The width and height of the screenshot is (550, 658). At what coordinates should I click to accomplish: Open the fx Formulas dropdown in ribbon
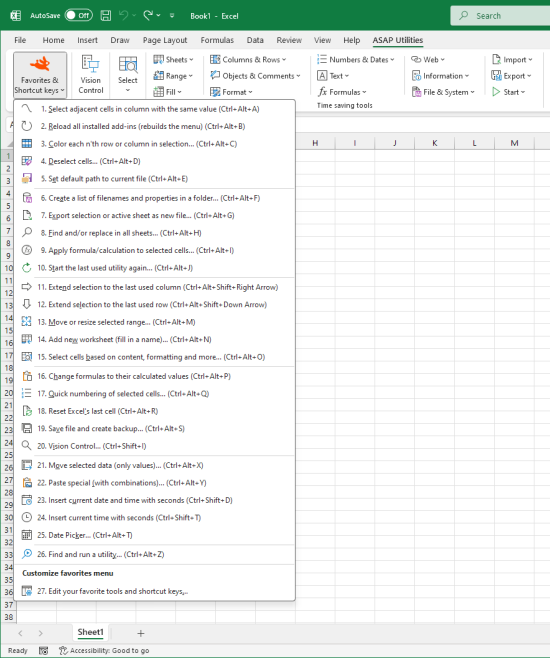(x=342, y=92)
